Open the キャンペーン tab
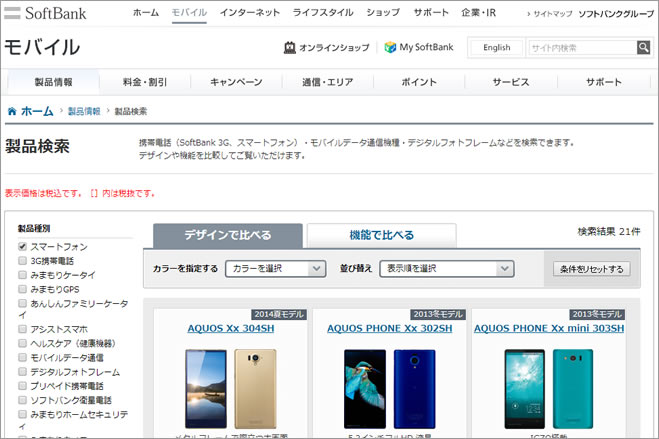Viewport: 659px width, 439px height. (236, 82)
